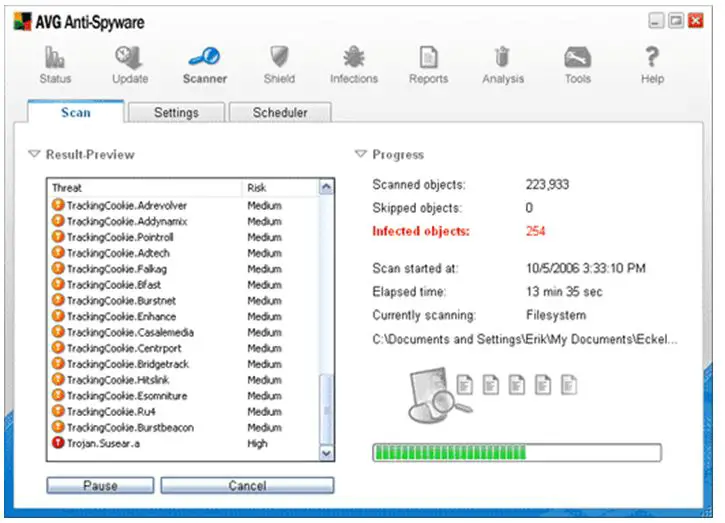The image size is (725, 523).
Task: Click the Infected objects count 254
Action: pyautogui.click(x=535, y=231)
